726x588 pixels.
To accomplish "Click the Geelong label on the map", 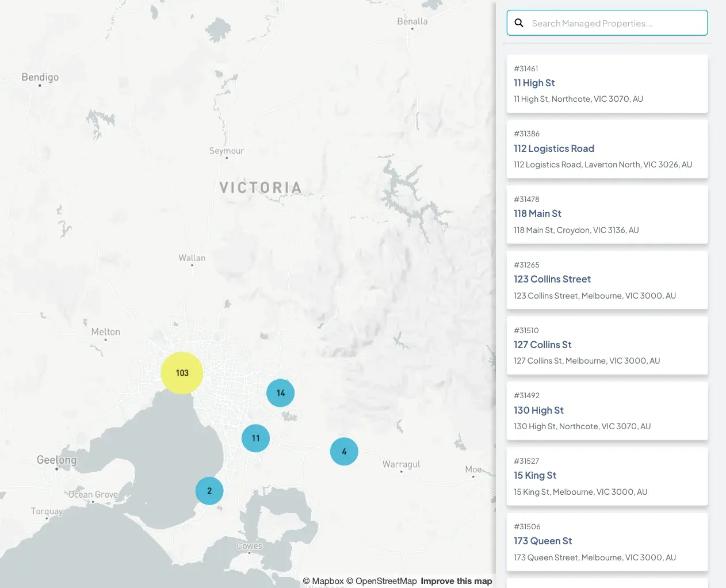I will click(56, 460).
